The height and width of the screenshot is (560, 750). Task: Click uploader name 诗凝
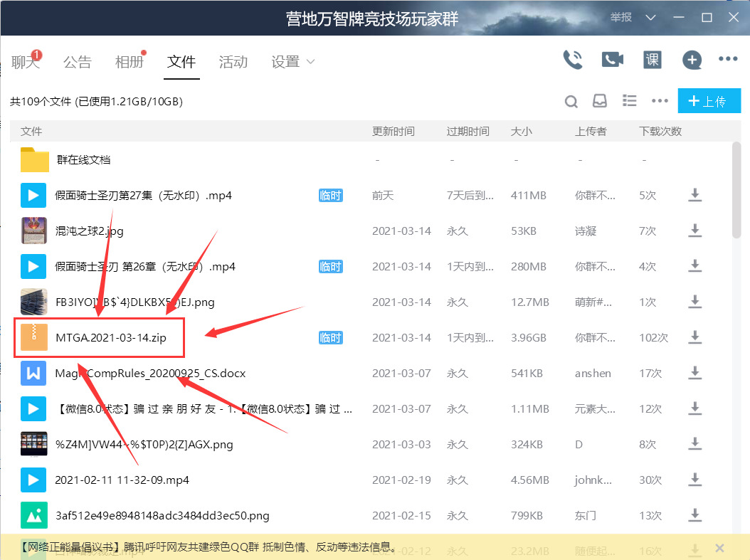[586, 231]
